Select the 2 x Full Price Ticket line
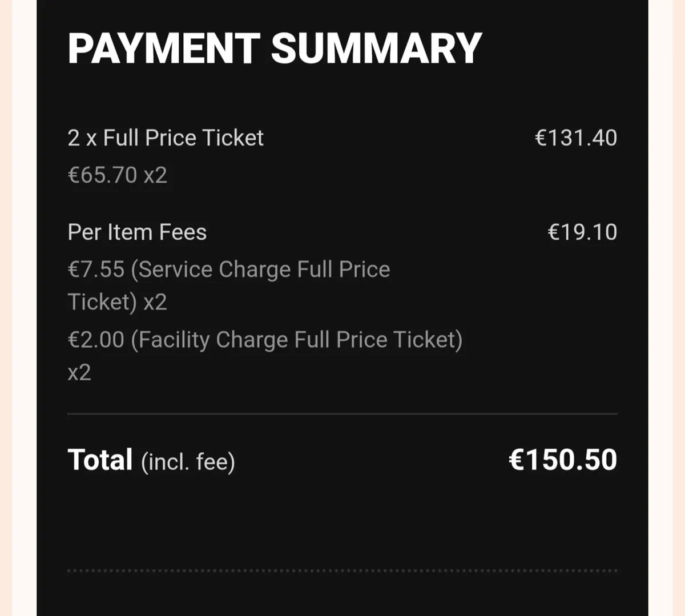685x616 pixels. [166, 138]
